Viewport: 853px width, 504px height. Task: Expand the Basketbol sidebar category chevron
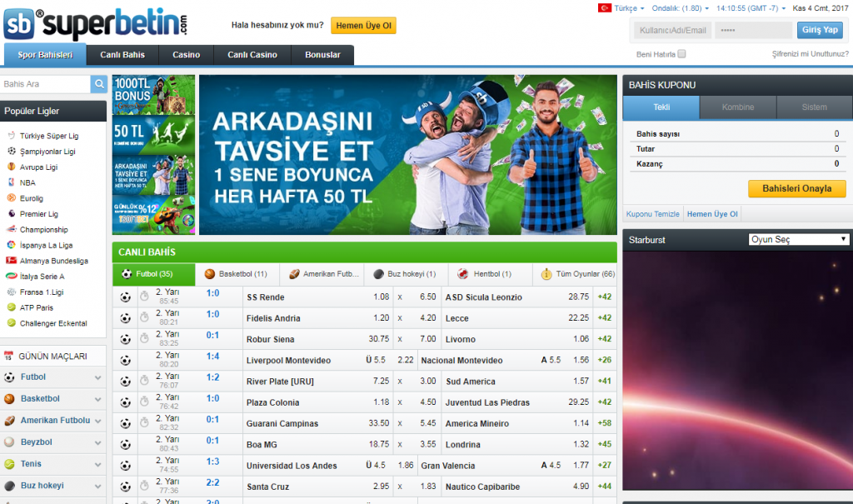click(x=98, y=400)
